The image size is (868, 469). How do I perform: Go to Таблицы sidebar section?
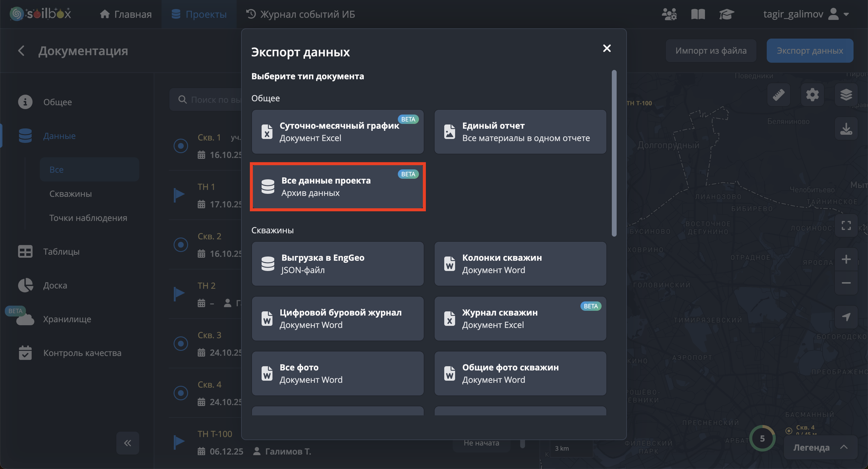pos(61,252)
